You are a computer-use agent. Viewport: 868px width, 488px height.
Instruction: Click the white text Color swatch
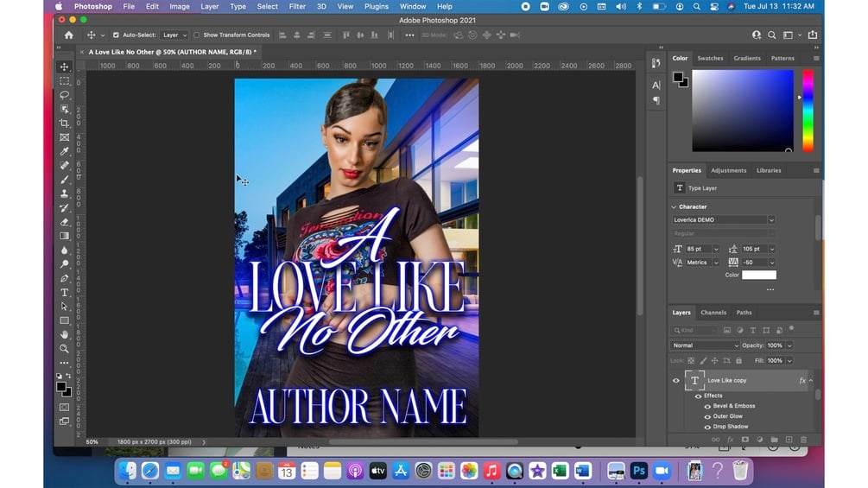(x=758, y=275)
